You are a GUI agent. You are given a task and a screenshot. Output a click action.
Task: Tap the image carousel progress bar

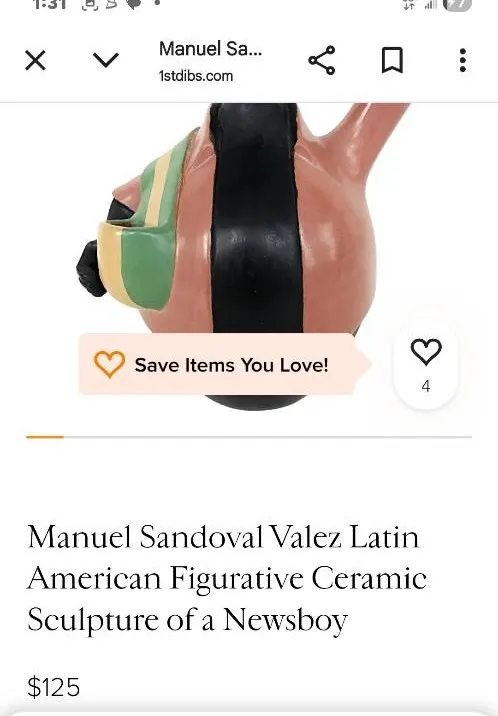[249, 437]
